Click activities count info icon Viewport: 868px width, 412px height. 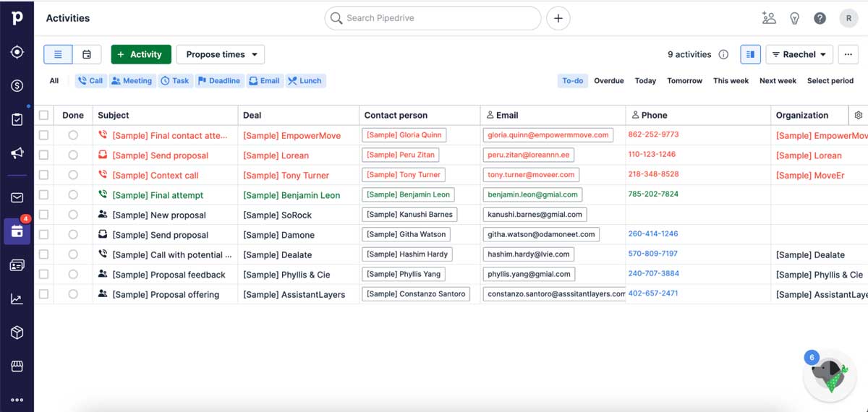(723, 54)
